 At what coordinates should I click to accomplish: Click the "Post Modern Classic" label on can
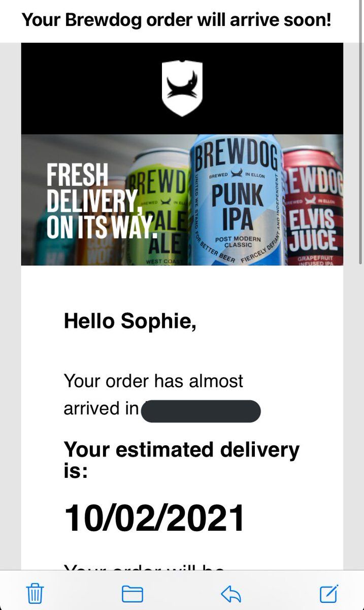pyautogui.click(x=238, y=242)
